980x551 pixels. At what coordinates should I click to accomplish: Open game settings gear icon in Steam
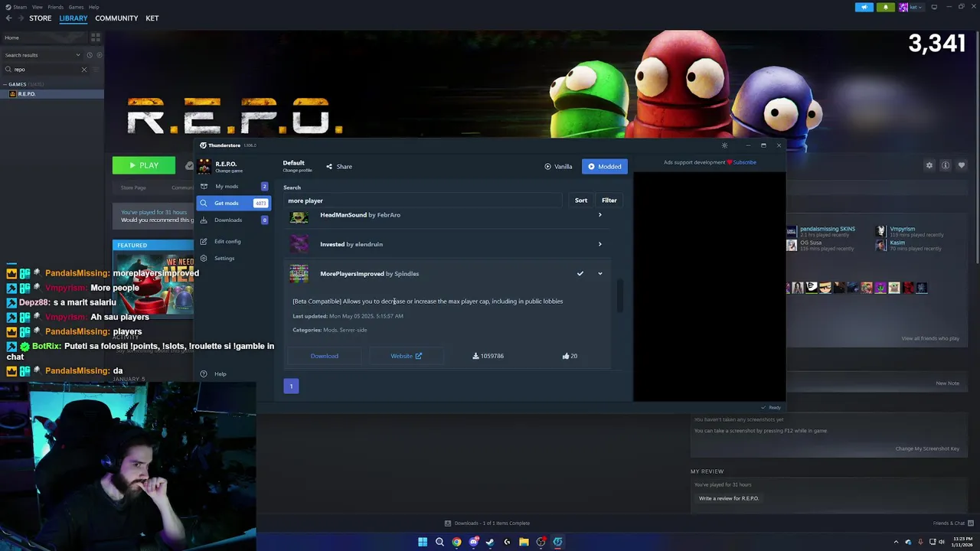coord(929,165)
